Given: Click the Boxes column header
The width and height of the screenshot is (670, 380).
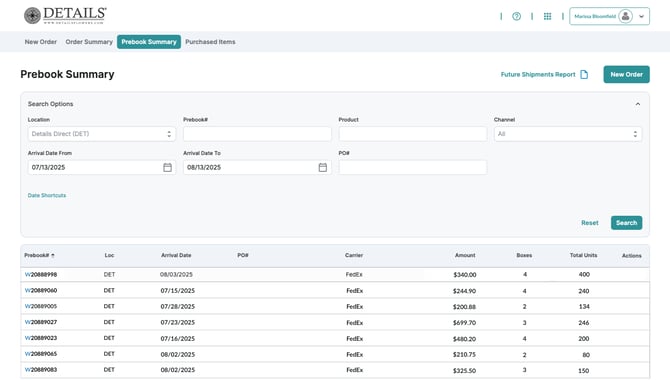Looking at the screenshot, I should pyautogui.click(x=524, y=255).
